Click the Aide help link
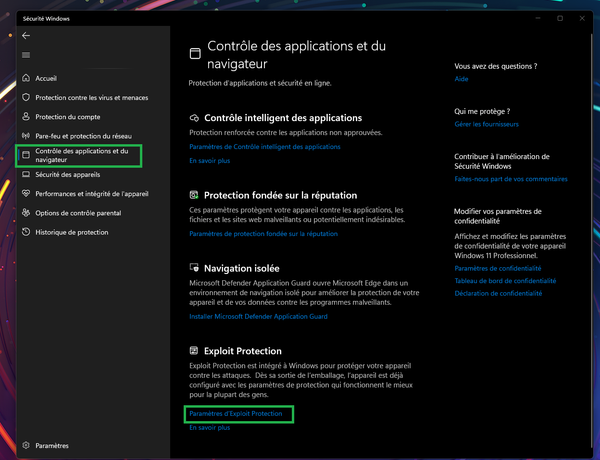This screenshot has width=600, height=460. pyautogui.click(x=461, y=78)
